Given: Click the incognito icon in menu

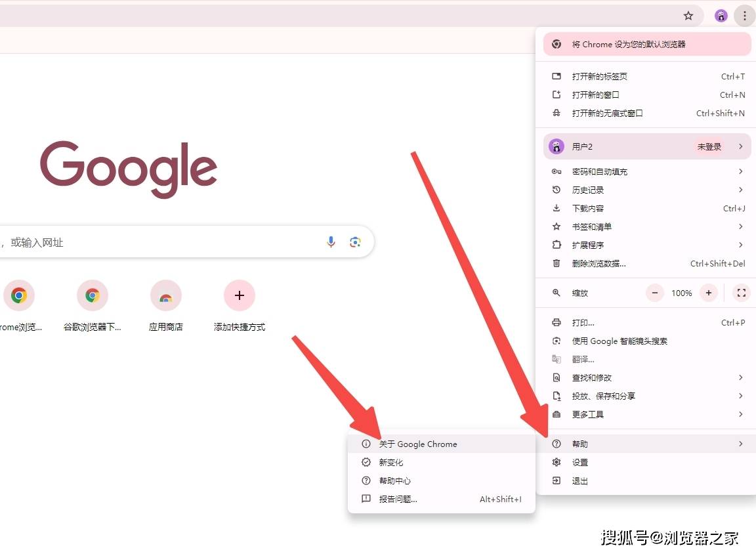Looking at the screenshot, I should (556, 114).
